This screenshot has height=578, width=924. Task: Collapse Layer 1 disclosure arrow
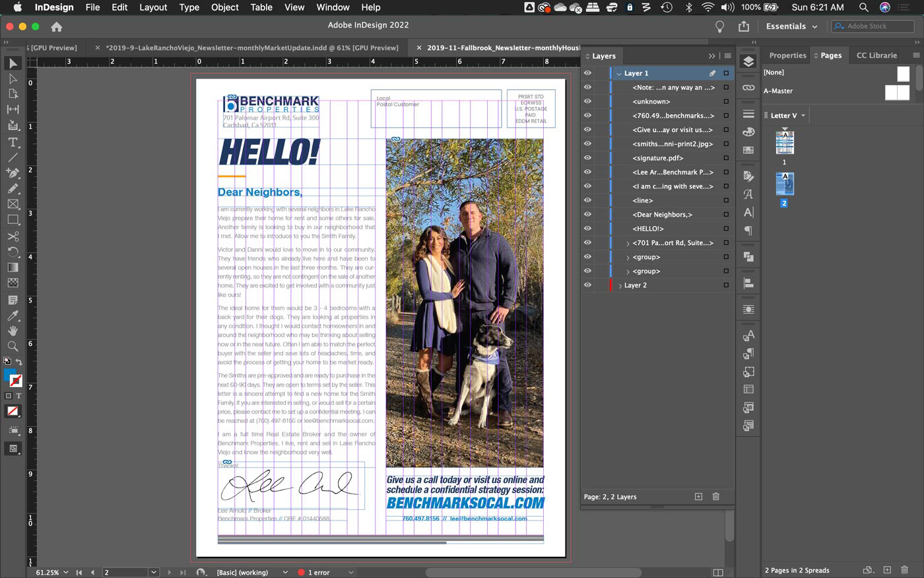click(619, 73)
